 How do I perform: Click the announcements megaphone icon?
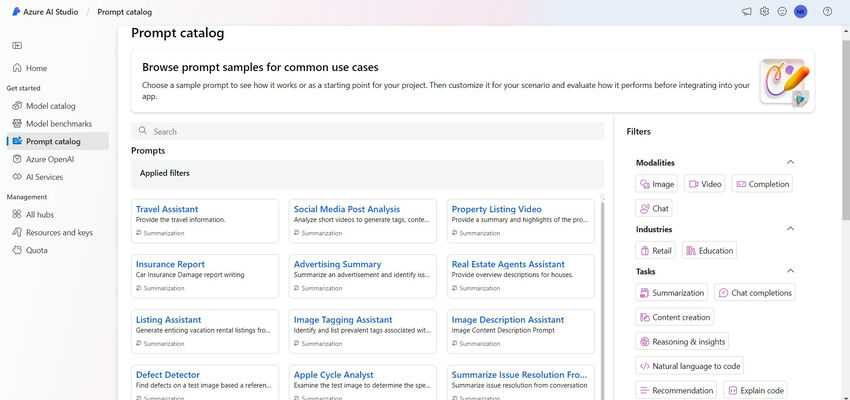pyautogui.click(x=746, y=11)
